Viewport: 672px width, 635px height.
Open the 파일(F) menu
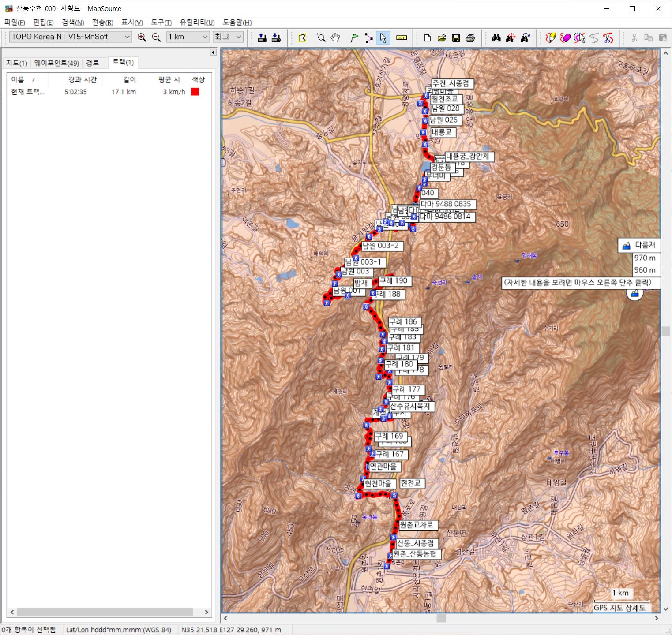click(15, 22)
